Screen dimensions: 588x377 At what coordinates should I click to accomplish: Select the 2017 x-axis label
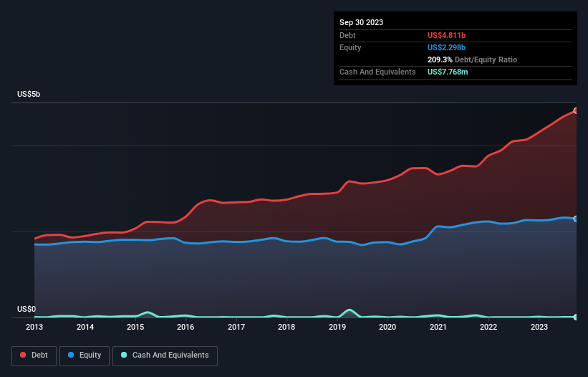[x=236, y=327]
